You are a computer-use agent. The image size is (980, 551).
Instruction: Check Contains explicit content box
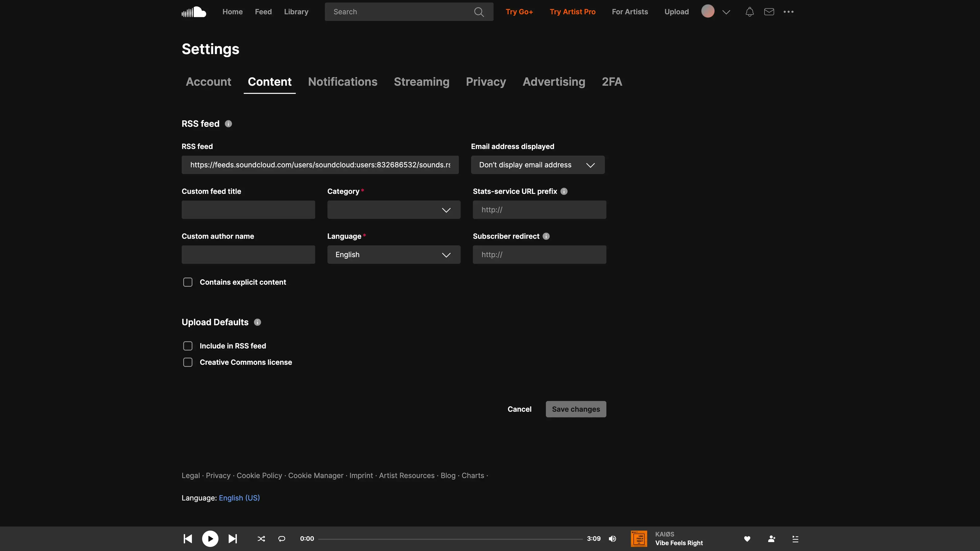coord(188,282)
